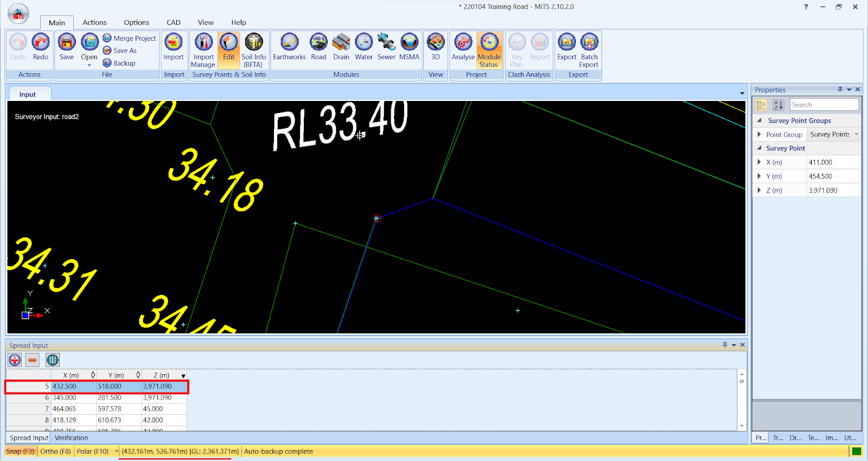Switch properties to categorized view

click(761, 105)
